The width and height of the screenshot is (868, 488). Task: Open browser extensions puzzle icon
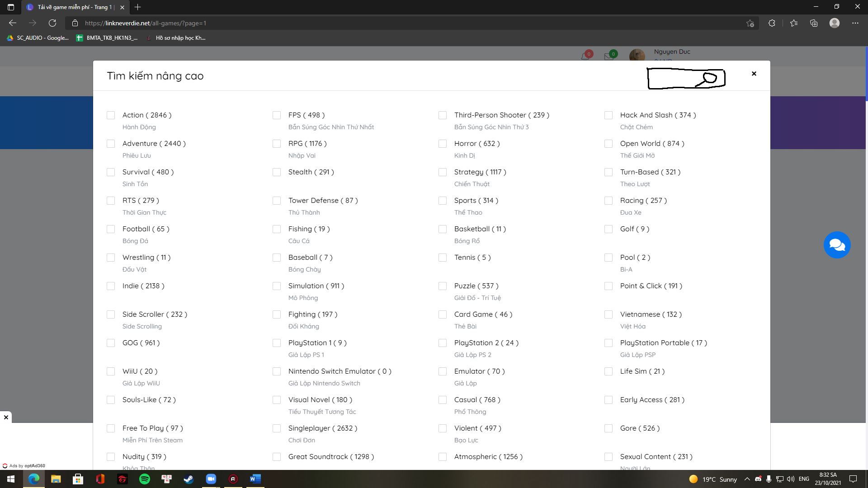pyautogui.click(x=772, y=23)
